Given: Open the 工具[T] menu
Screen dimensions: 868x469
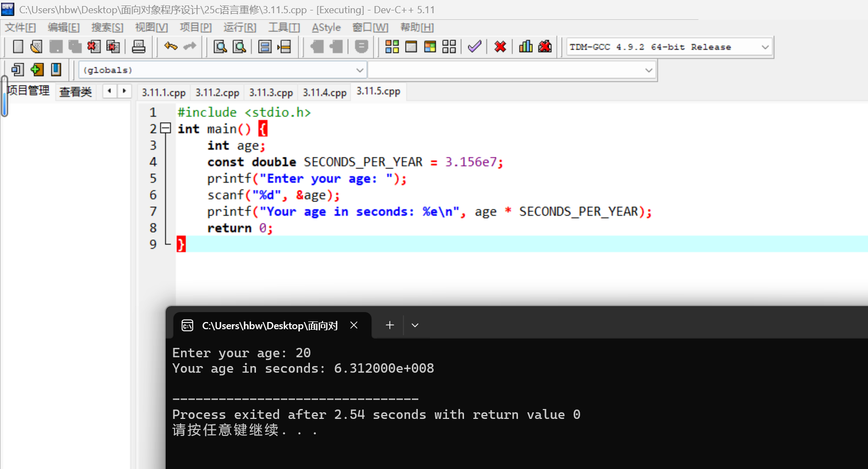Looking at the screenshot, I should coord(284,28).
